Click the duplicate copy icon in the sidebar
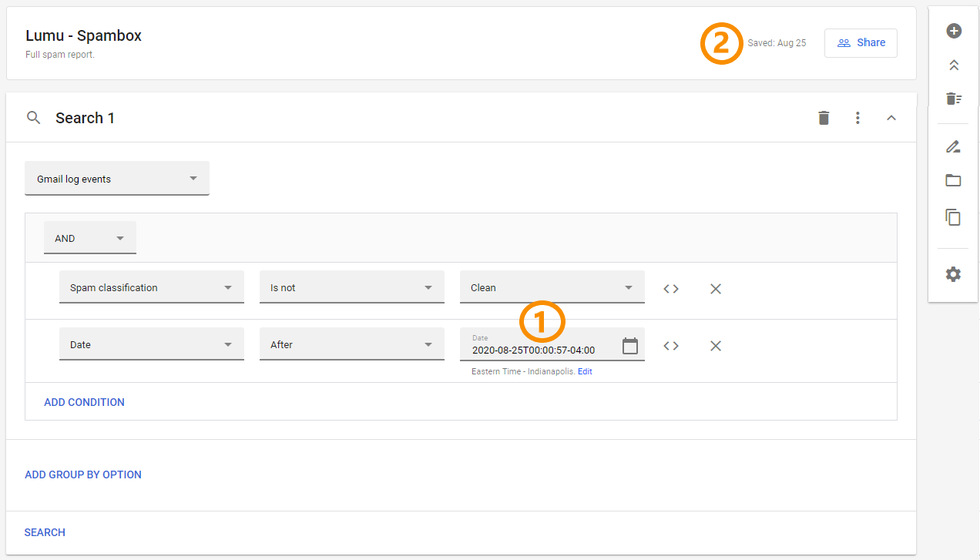Image resolution: width=980 pixels, height=560 pixels. coord(953,217)
